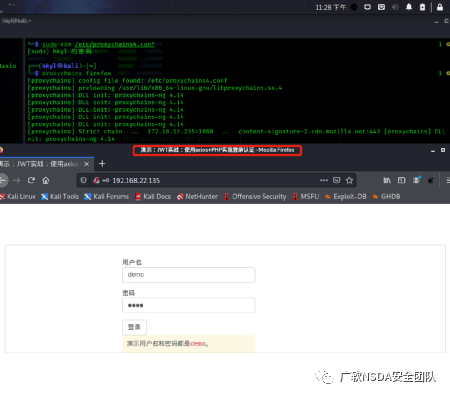The width and height of the screenshot is (450, 397).
Task: Open the GHDB bookmark
Action: 386,197
